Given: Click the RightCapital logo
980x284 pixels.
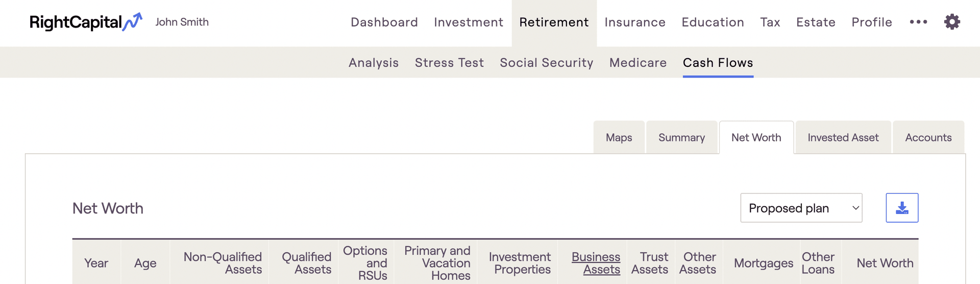Looking at the screenshot, I should coord(85,22).
